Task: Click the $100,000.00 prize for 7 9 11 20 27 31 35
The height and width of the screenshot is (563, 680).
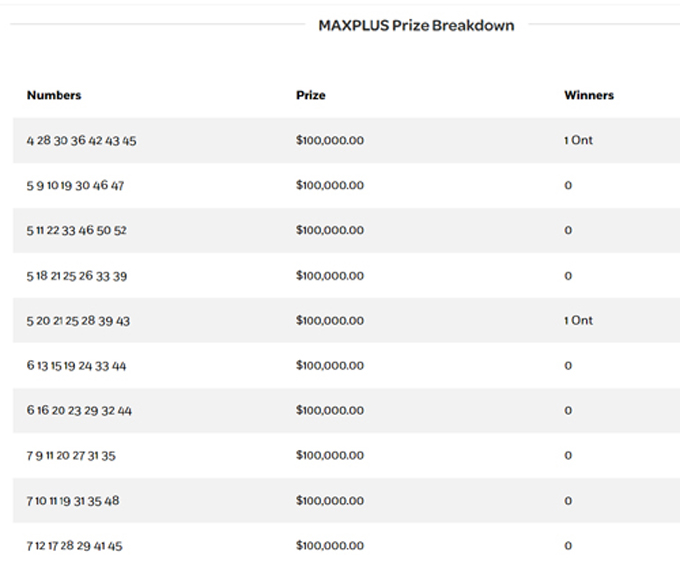Action: pos(330,456)
